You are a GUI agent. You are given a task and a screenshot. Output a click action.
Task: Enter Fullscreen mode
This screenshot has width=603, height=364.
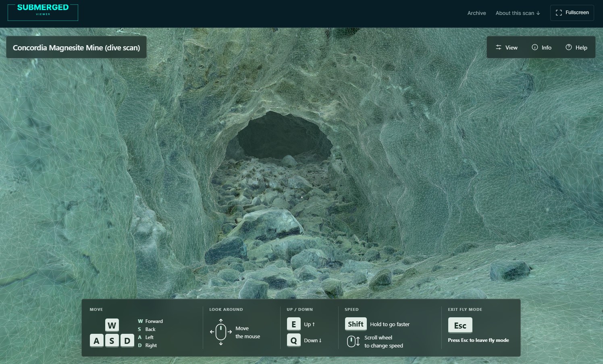(x=572, y=13)
